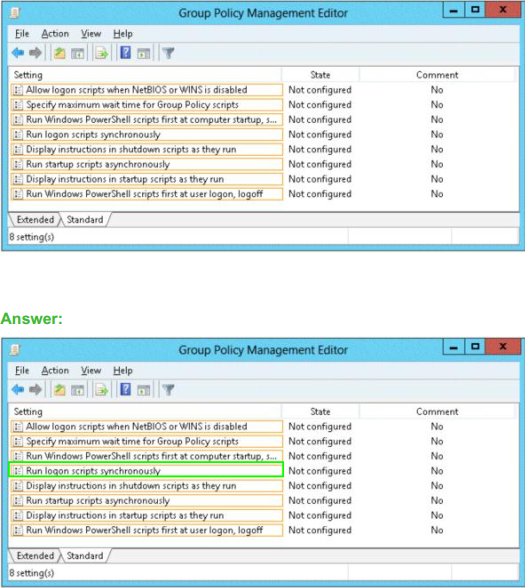Switch to the Extended tab in the upper window
525x588 pixels.
tap(35, 219)
